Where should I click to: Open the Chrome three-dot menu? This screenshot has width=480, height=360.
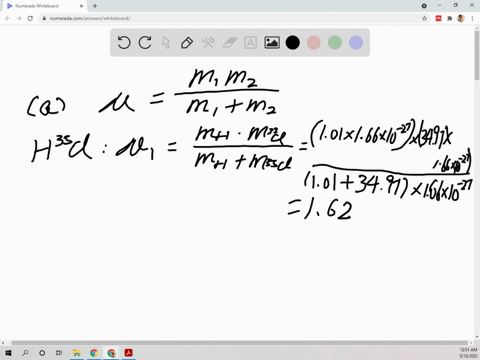click(x=472, y=18)
